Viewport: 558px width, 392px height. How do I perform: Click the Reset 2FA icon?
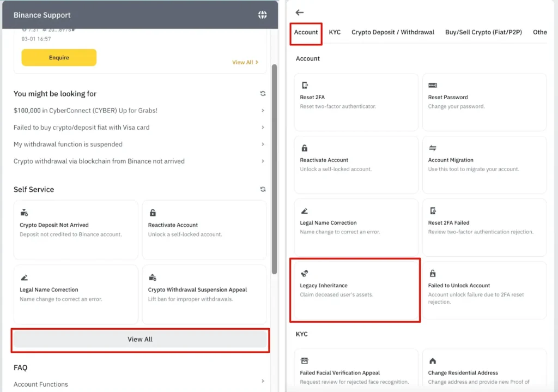click(x=304, y=86)
